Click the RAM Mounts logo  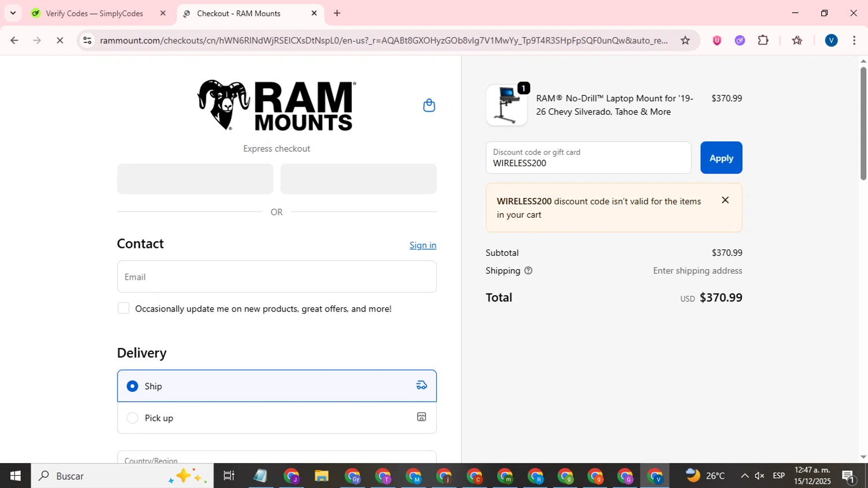[x=277, y=105]
